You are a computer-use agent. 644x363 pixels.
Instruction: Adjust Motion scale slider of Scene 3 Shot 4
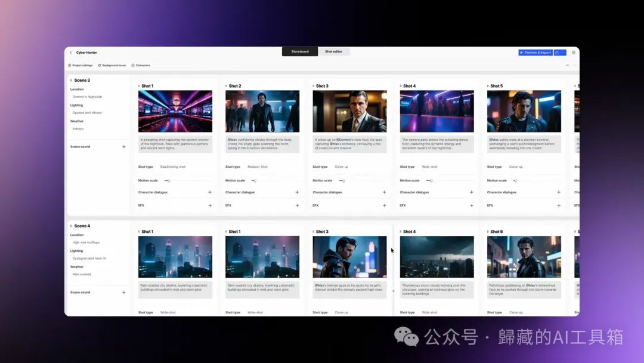pos(430,181)
